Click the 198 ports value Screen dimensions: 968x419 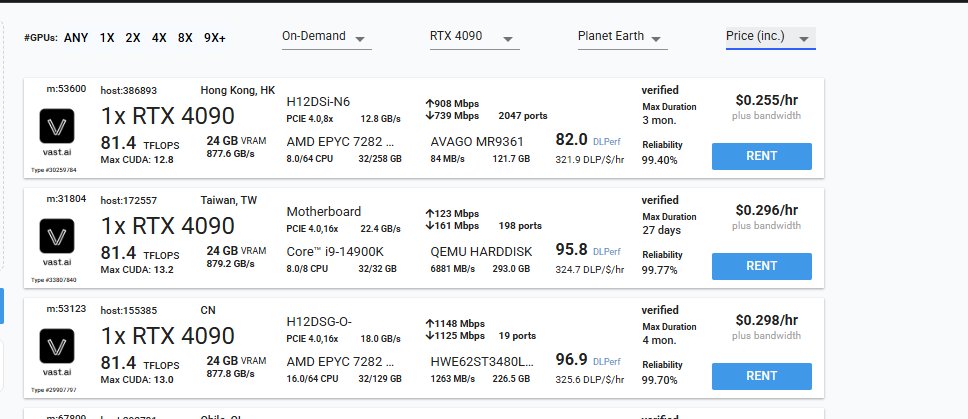[x=520, y=226]
